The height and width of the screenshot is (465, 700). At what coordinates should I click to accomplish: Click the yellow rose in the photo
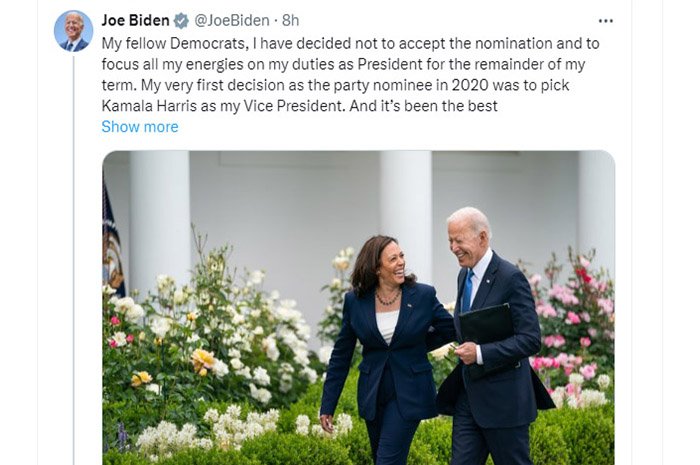(202, 359)
